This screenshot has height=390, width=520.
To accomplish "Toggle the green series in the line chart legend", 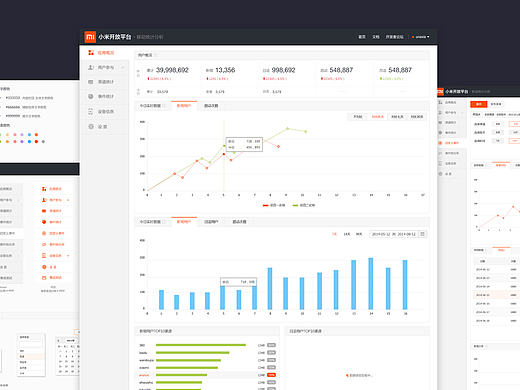I will pyautogui.click(x=304, y=205).
